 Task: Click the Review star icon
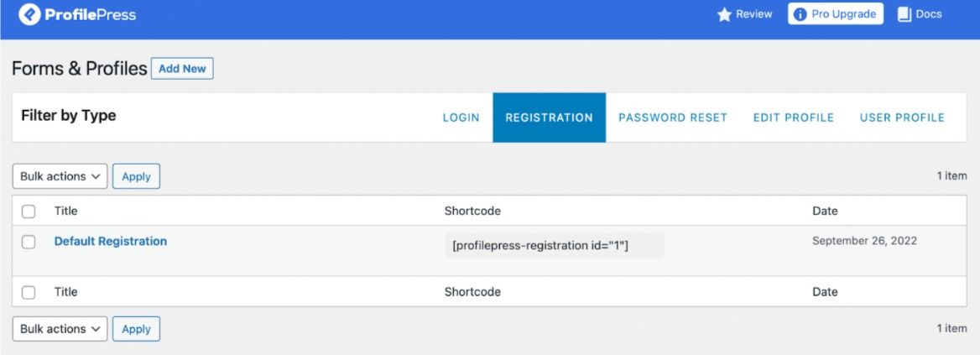coord(724,14)
